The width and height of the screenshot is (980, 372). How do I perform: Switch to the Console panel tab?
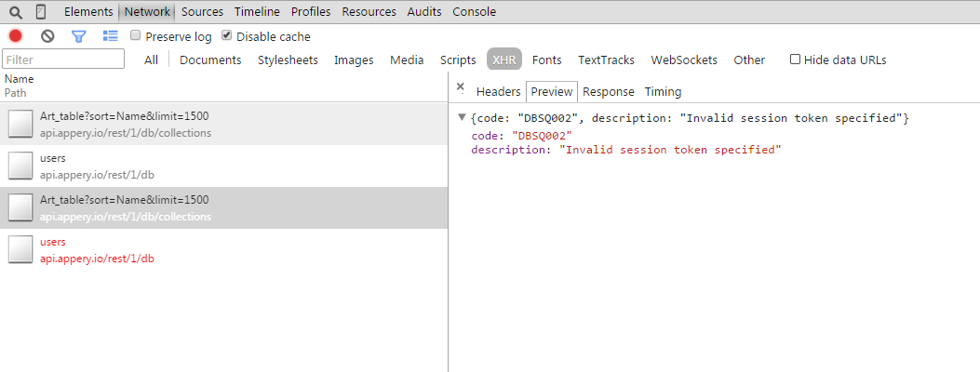[x=474, y=12]
